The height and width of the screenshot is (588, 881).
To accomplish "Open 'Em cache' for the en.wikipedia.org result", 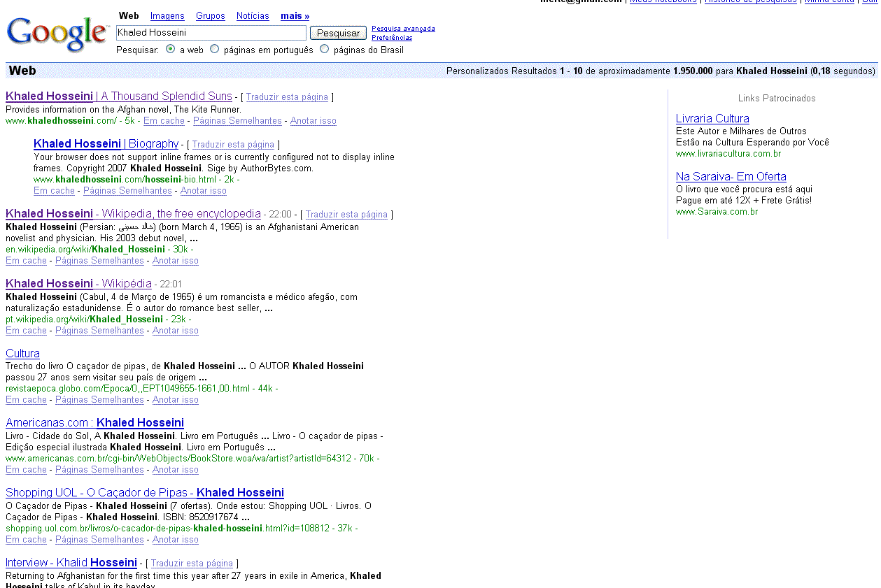I will 26,261.
